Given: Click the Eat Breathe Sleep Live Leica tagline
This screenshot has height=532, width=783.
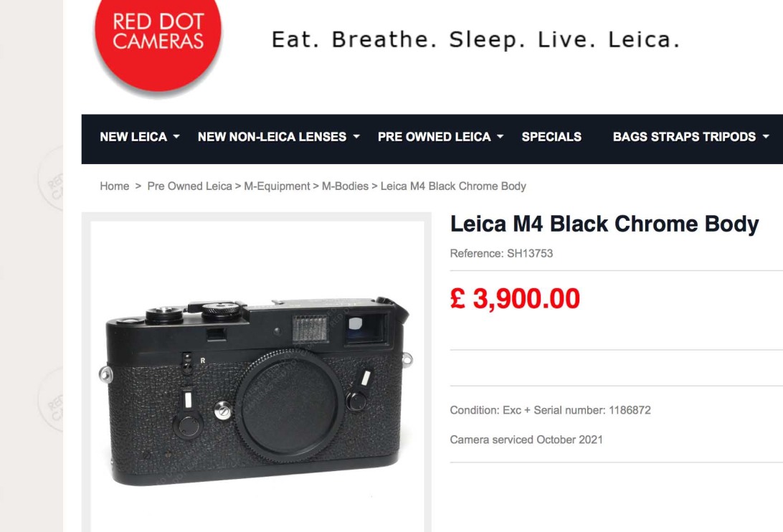Looking at the screenshot, I should click(x=475, y=39).
